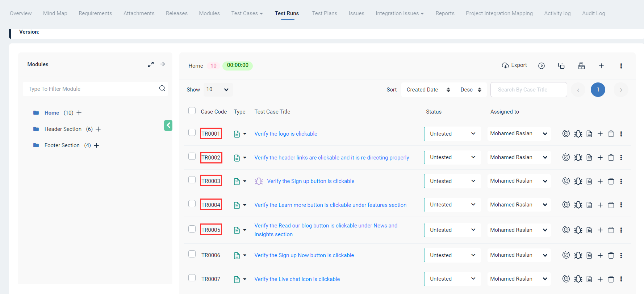Open Test Plans tab
This screenshot has width=644, height=294.
tap(325, 13)
